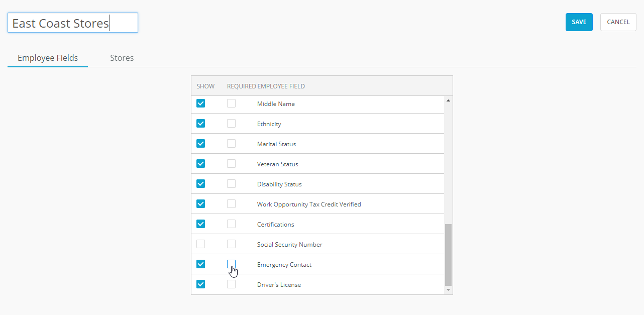Toggle Show for Emergency Contact
This screenshot has width=644, height=315.
(200, 264)
